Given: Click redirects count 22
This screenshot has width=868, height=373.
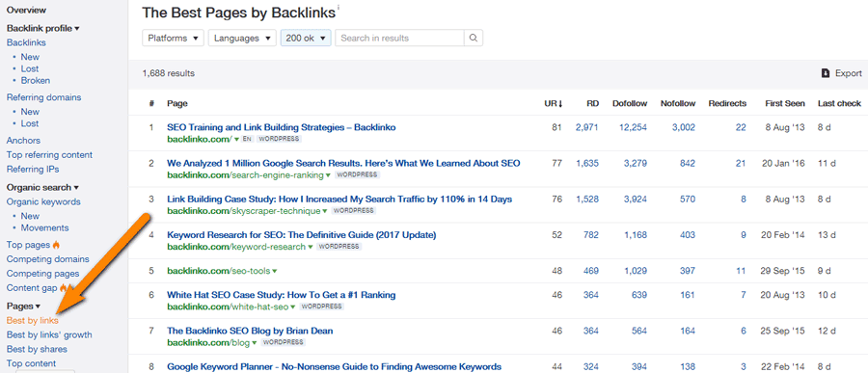Looking at the screenshot, I should [x=742, y=127].
